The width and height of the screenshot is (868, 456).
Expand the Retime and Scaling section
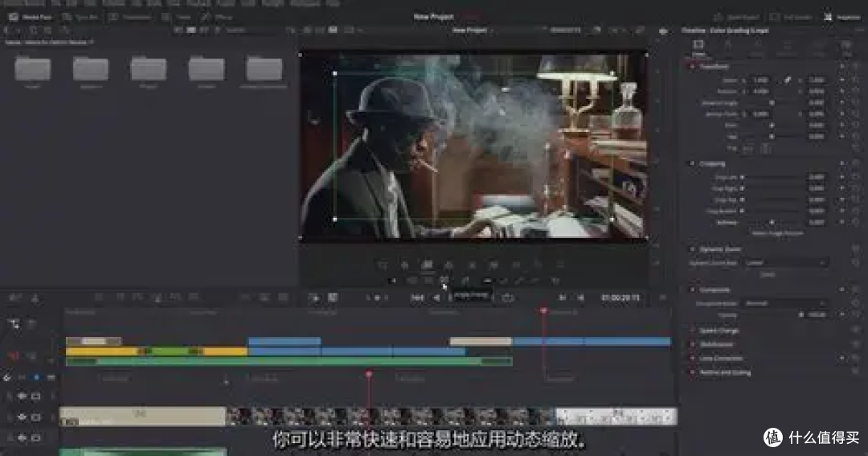click(x=725, y=373)
